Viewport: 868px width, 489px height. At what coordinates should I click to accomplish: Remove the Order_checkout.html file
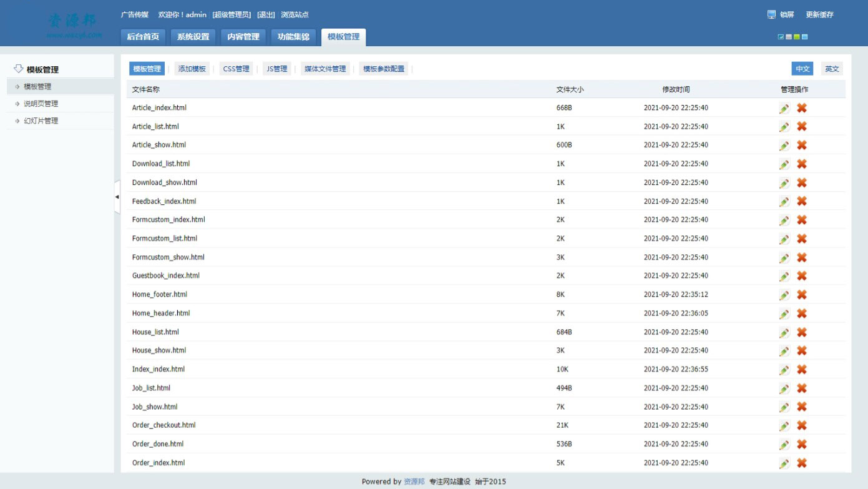tap(802, 425)
